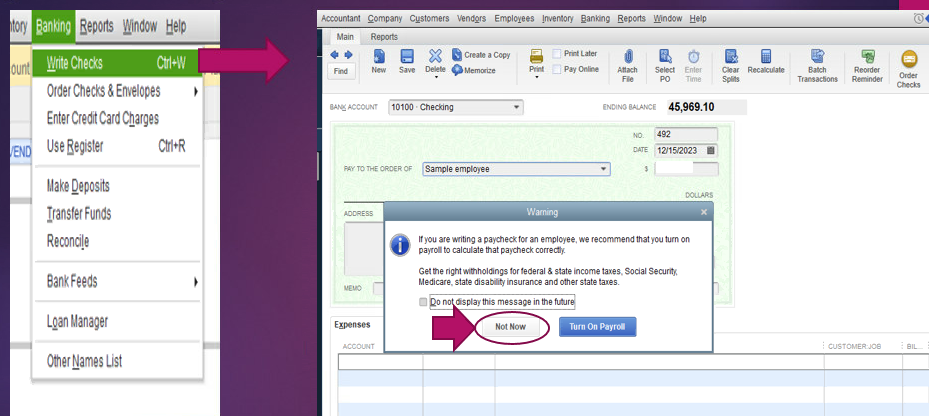929x416 pixels.
Task: Tick the Pay Online checkbox
Action: coord(557,69)
